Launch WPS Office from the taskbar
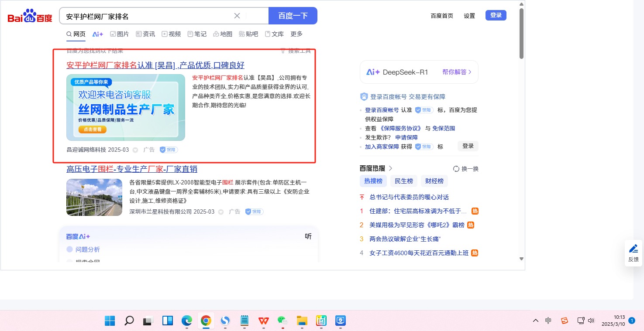The image size is (644, 331). pos(263,321)
